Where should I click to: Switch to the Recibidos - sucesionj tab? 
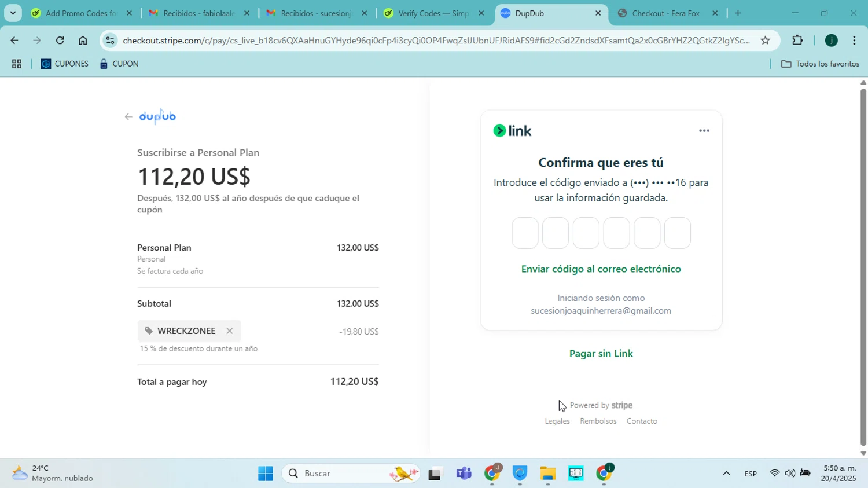tap(316, 13)
